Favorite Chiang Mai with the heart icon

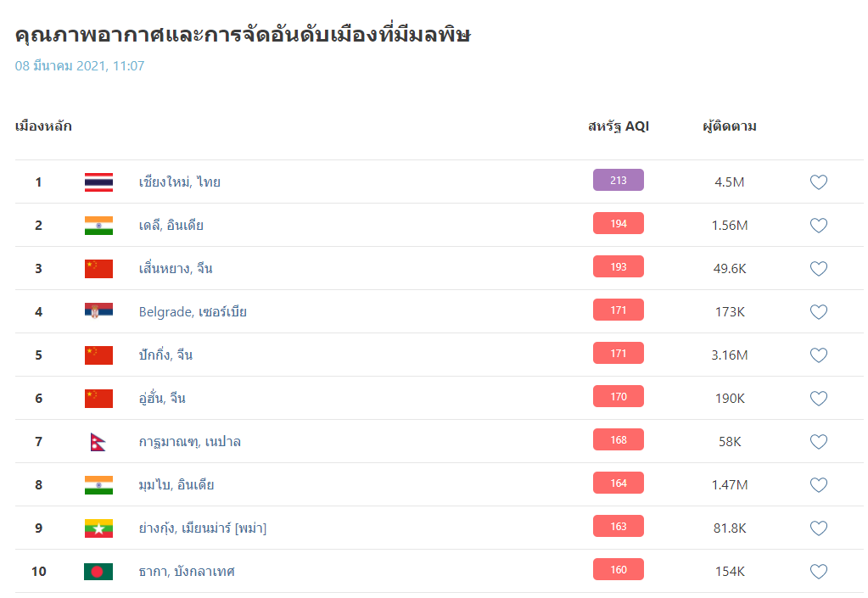point(818,182)
